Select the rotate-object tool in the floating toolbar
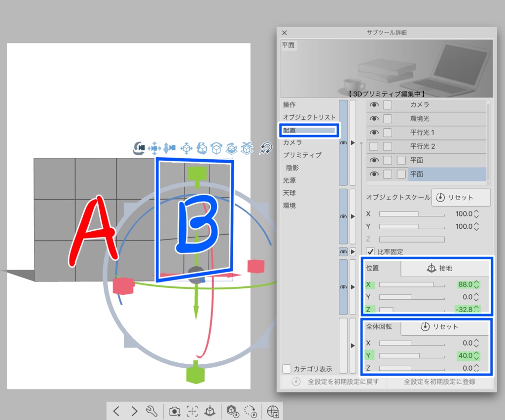Image resolution: width=505 pixels, height=420 pixels. (x=201, y=148)
